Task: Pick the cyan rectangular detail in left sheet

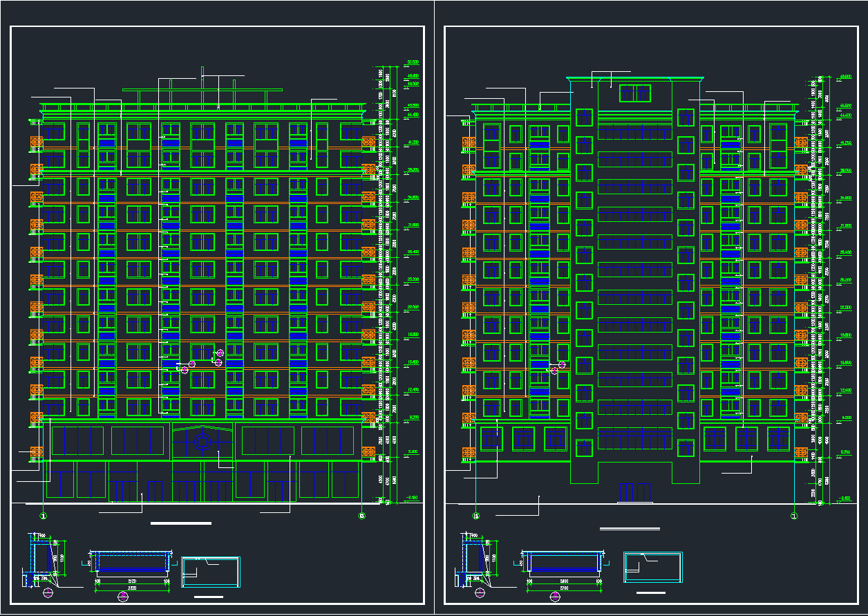Action: point(211,572)
